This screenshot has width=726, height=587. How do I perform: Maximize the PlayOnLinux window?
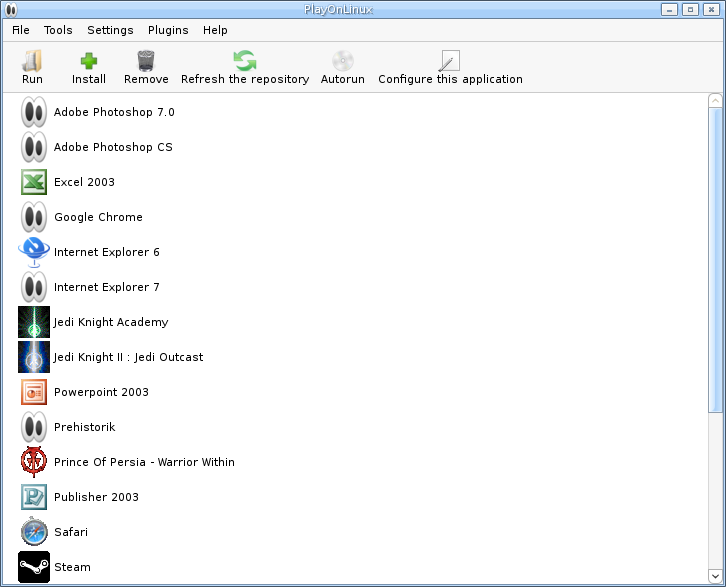pos(690,9)
